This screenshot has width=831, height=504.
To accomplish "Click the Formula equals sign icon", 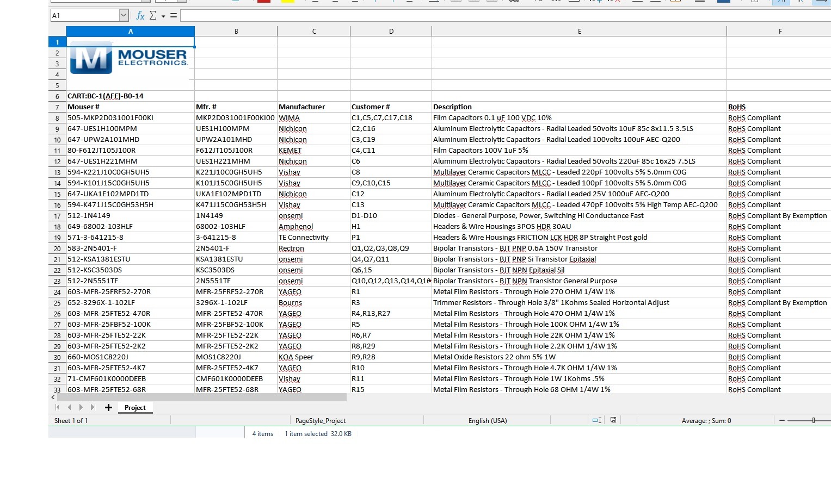I will pos(174,16).
